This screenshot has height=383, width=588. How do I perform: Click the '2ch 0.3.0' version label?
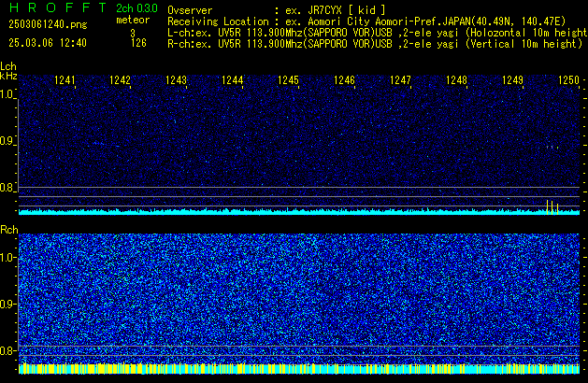coord(136,8)
